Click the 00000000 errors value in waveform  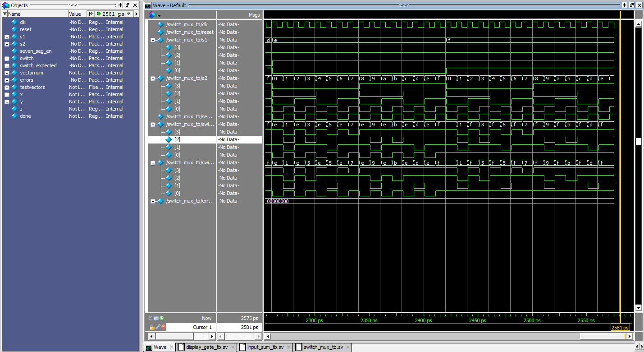pos(278,201)
